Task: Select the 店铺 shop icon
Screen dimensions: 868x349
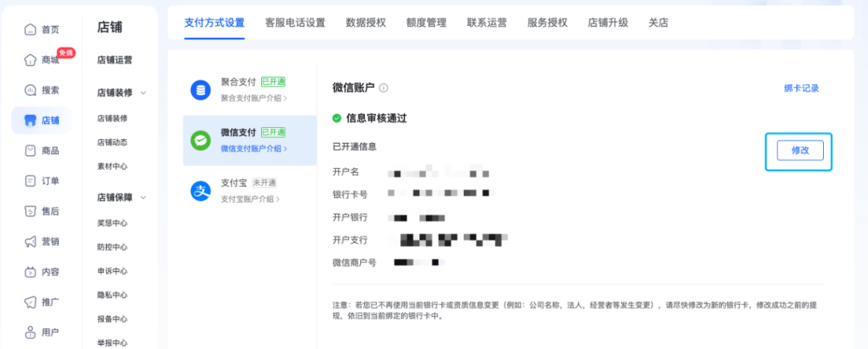Action: pyautogui.click(x=31, y=121)
